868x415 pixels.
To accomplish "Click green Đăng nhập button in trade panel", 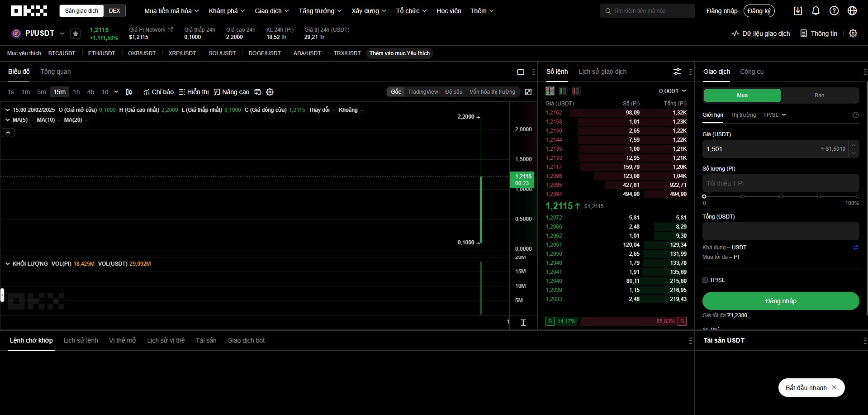I will point(780,301).
